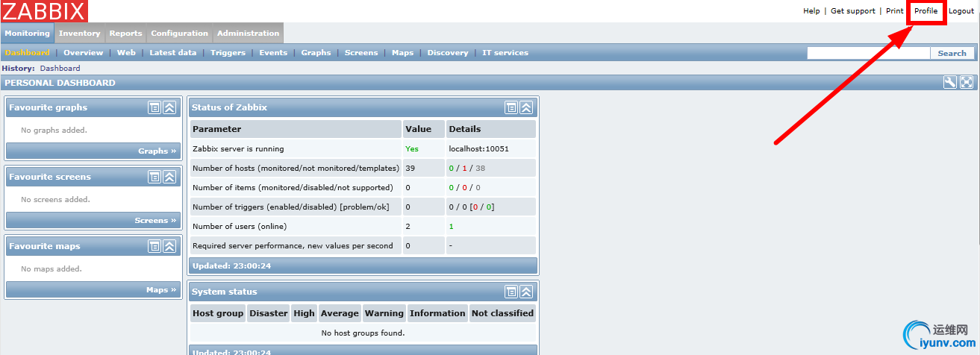Viewport: 980px width, 355px height.
Task: Follow the Screens » link
Action: pos(156,220)
